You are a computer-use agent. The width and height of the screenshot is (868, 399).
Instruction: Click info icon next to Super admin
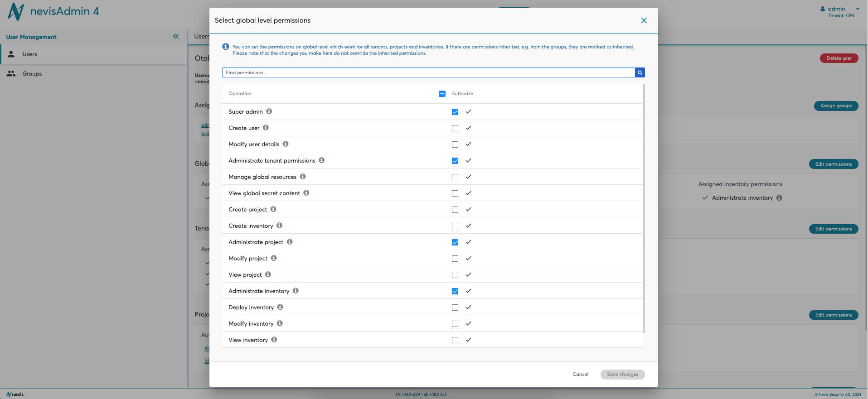coord(269,111)
